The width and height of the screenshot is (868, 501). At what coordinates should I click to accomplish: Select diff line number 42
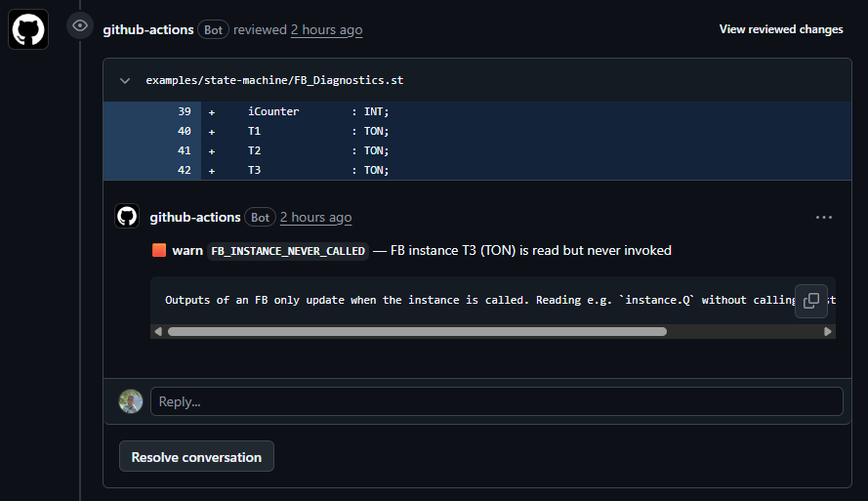coord(185,171)
